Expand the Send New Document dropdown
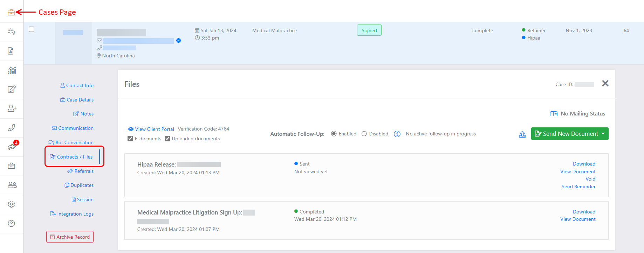 [x=603, y=134]
